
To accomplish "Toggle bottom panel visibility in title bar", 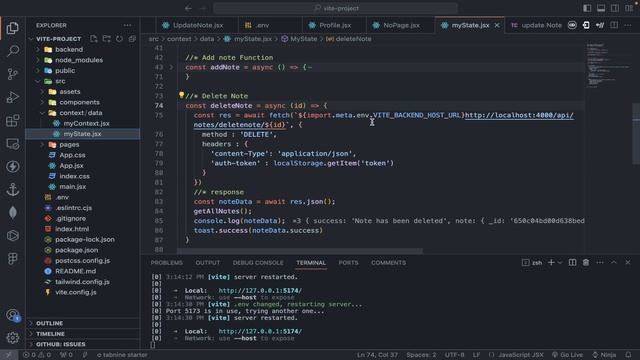I will [x=601, y=8].
